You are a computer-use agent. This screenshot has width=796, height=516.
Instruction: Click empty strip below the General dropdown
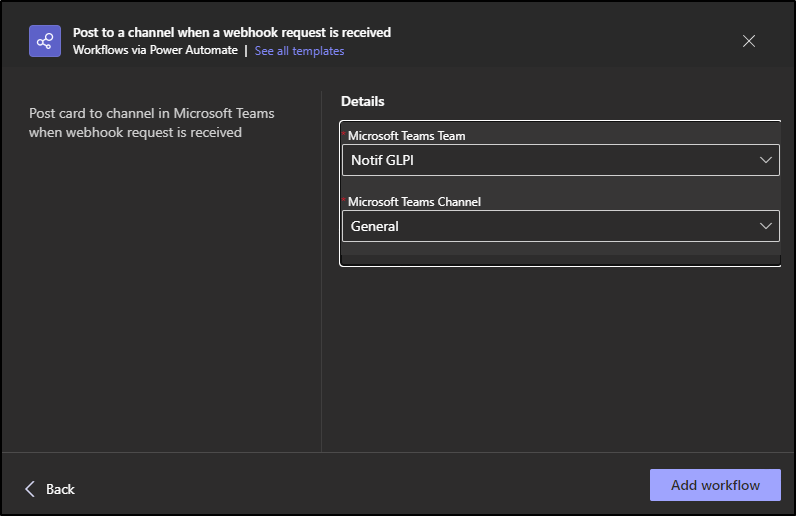[x=559, y=254]
